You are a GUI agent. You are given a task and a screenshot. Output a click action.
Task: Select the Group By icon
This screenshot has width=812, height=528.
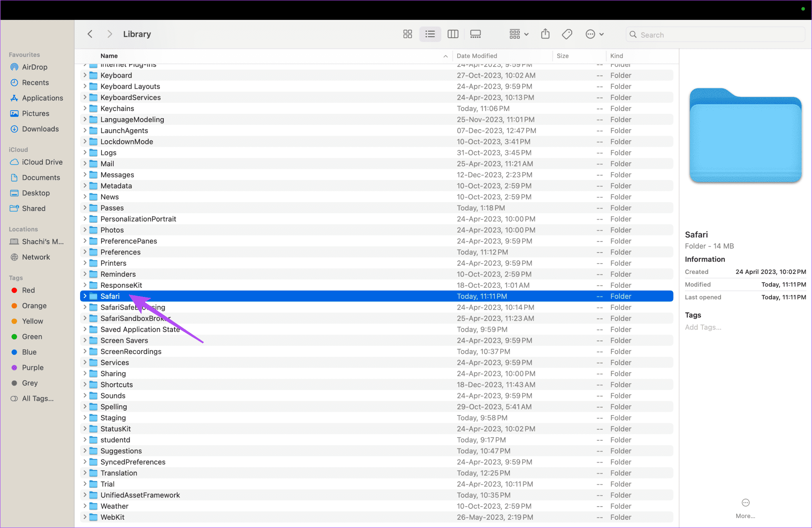click(x=516, y=34)
